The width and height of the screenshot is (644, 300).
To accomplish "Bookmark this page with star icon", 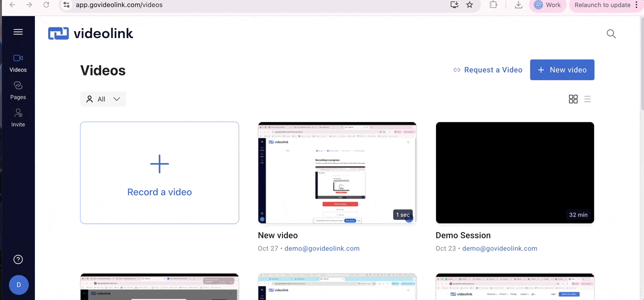I will [469, 5].
